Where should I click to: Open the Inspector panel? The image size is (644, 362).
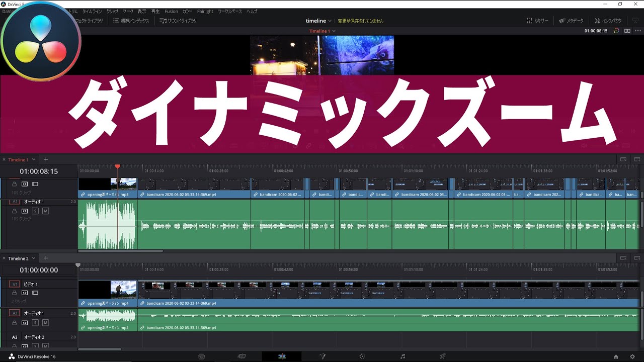[608, 21]
